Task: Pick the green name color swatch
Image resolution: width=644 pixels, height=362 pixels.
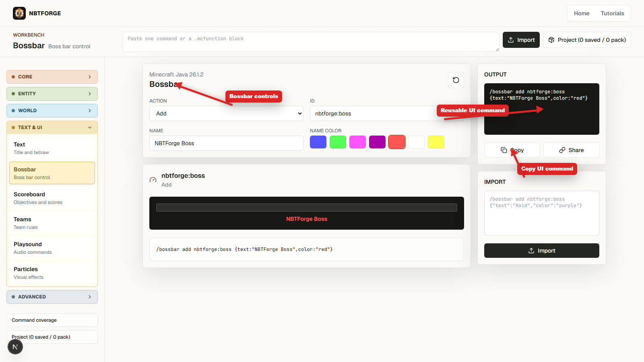Action: 338,142
